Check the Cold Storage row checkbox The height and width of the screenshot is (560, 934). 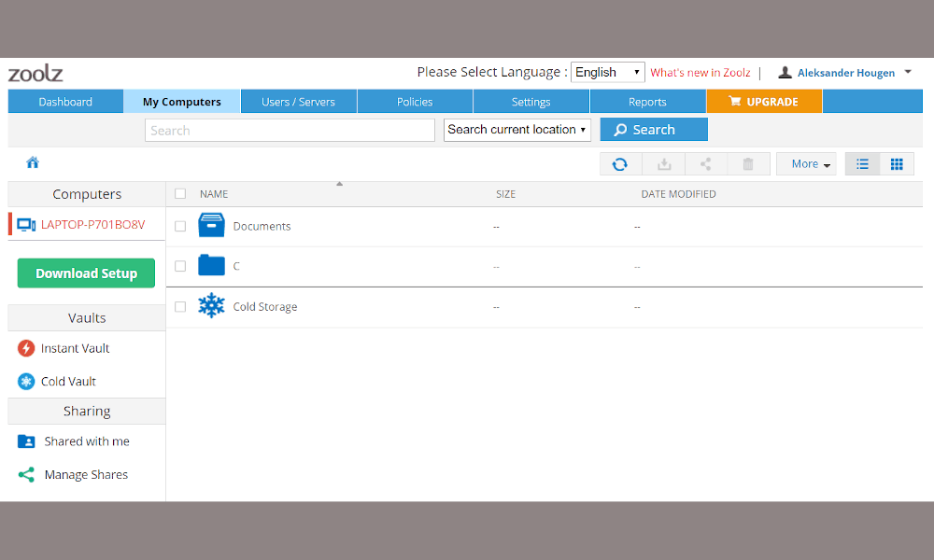coord(180,306)
